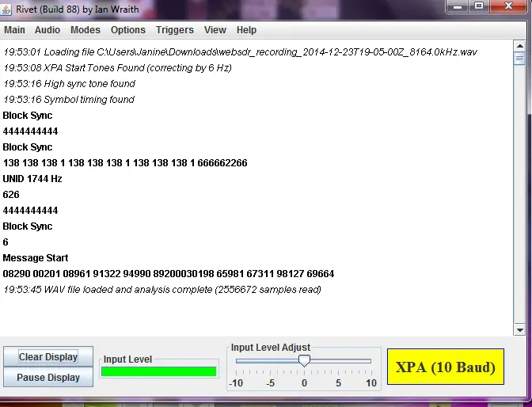Open the View menu
The width and height of the screenshot is (532, 407).
click(215, 30)
